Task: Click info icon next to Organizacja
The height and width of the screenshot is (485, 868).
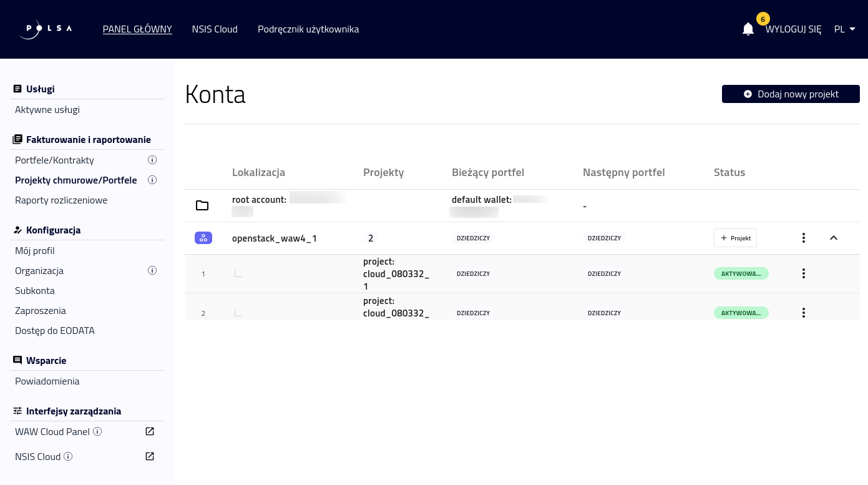Action: (152, 271)
